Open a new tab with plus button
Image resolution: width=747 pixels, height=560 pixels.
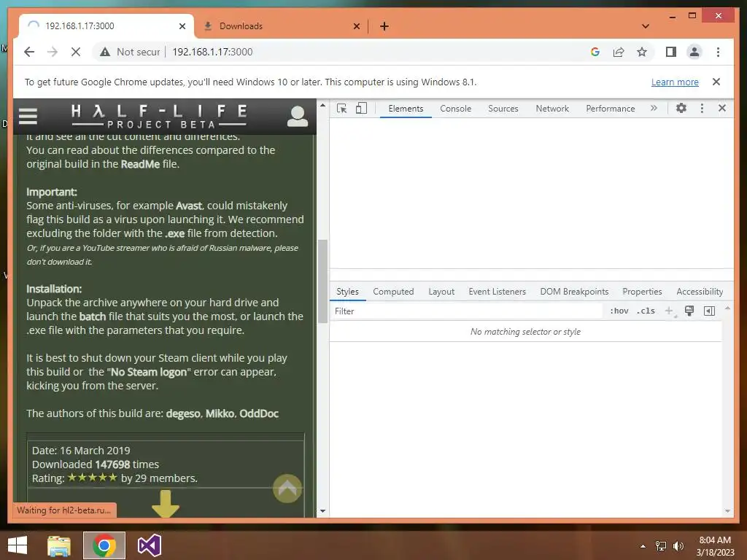pyautogui.click(x=384, y=26)
